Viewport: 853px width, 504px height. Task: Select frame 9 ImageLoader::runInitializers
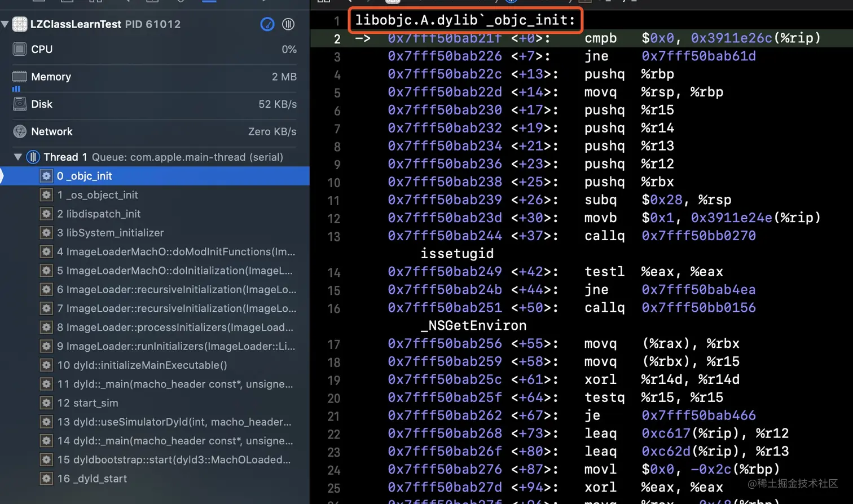point(155,346)
